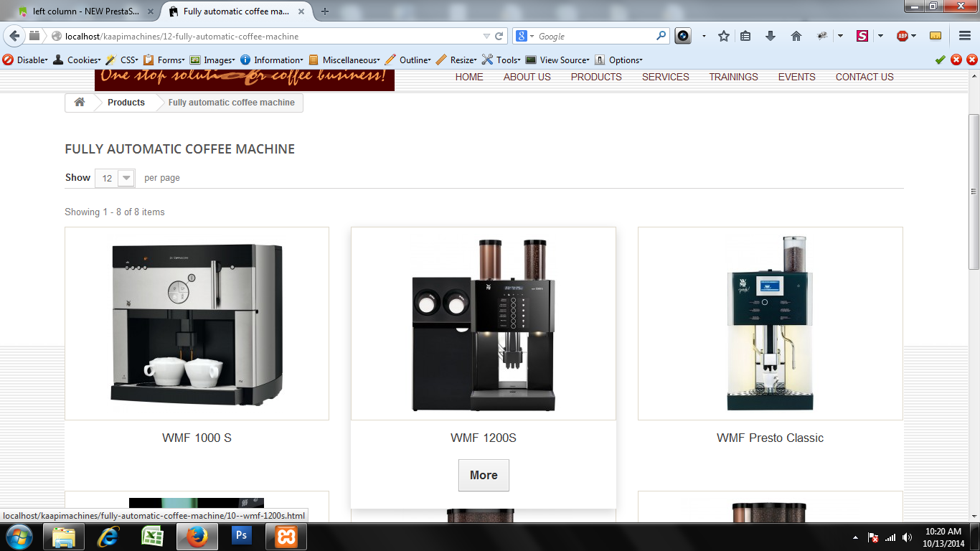Open a new browser tab with plus
The image size is (980, 551).
click(x=325, y=11)
